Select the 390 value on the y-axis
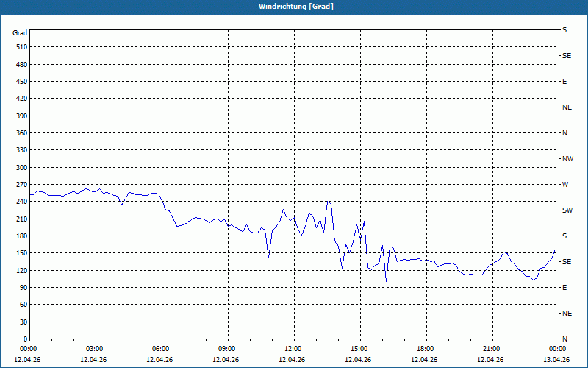 tap(22, 116)
